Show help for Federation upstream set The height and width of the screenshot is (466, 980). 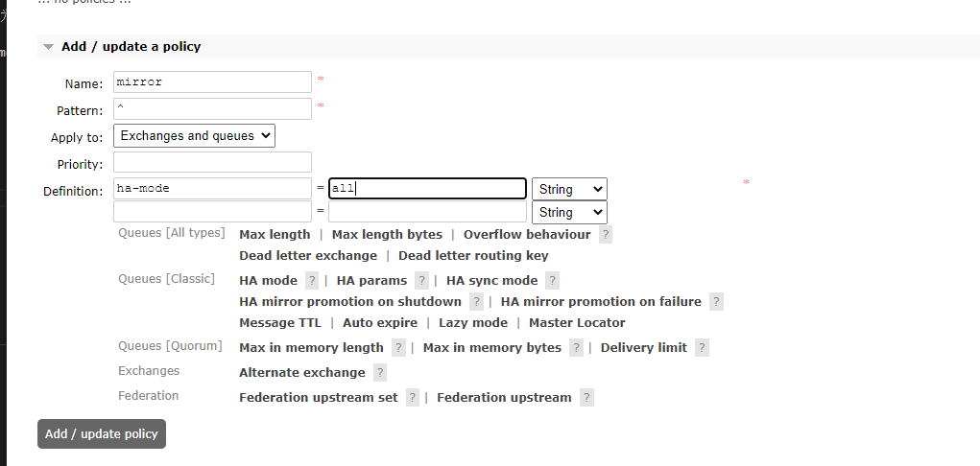[413, 398]
